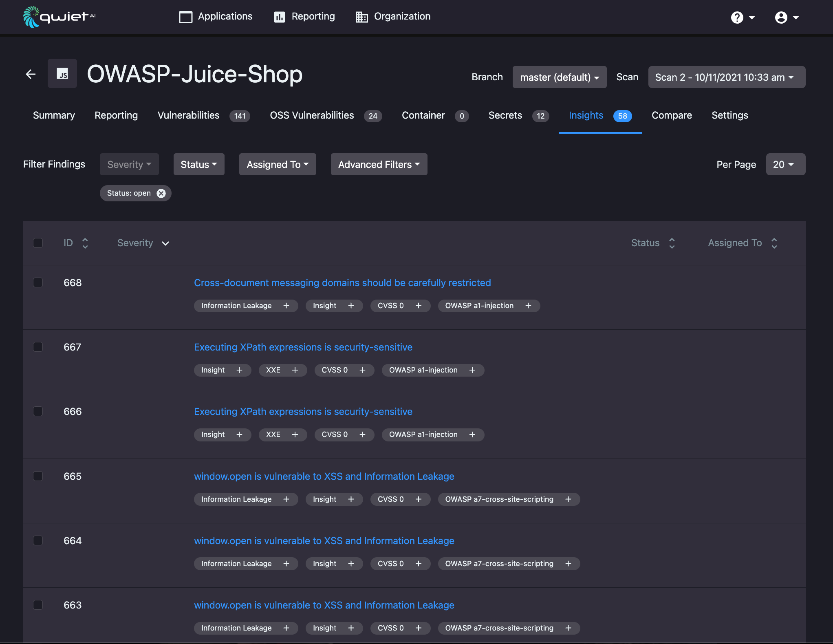Open finding 664 window.open XSS link
Screen dimensions: 833x644
(x=324, y=540)
